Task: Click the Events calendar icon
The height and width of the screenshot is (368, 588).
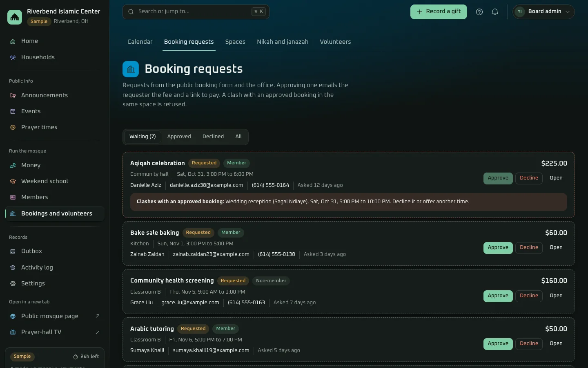Action: point(13,112)
